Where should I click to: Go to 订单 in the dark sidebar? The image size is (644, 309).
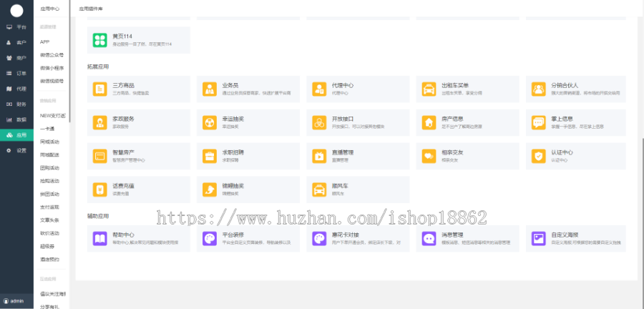[17, 74]
